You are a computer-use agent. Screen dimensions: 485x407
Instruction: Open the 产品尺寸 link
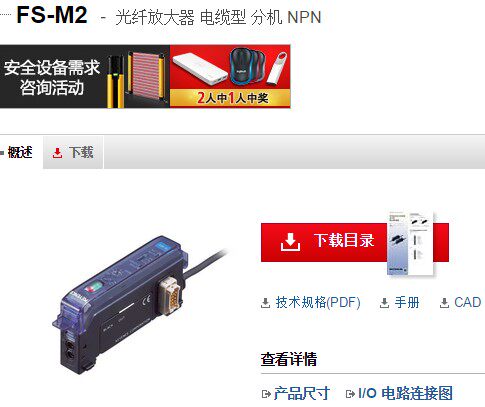[x=302, y=394]
